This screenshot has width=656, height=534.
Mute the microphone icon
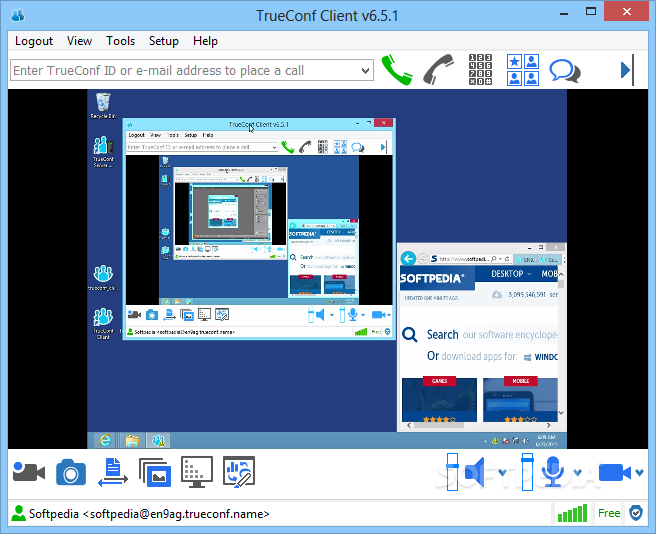(553, 472)
